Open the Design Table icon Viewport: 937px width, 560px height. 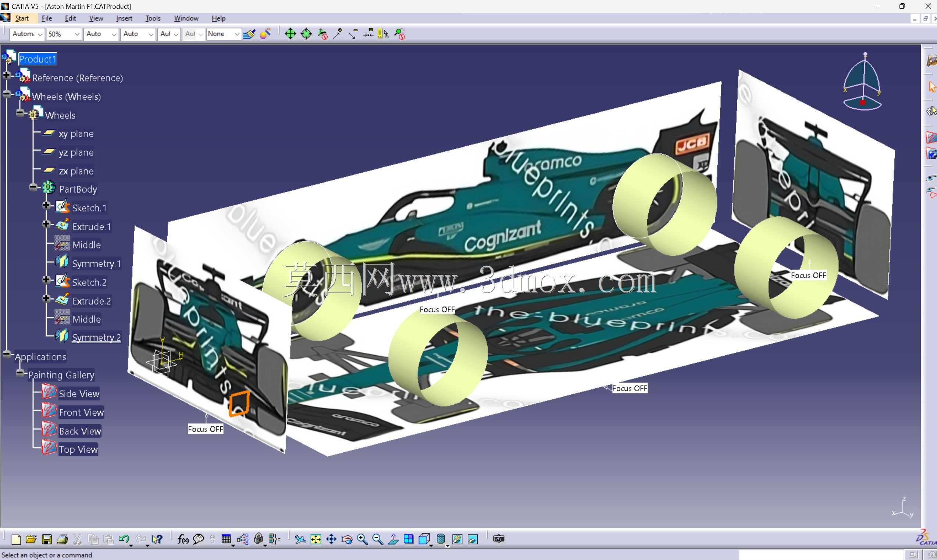point(226,539)
